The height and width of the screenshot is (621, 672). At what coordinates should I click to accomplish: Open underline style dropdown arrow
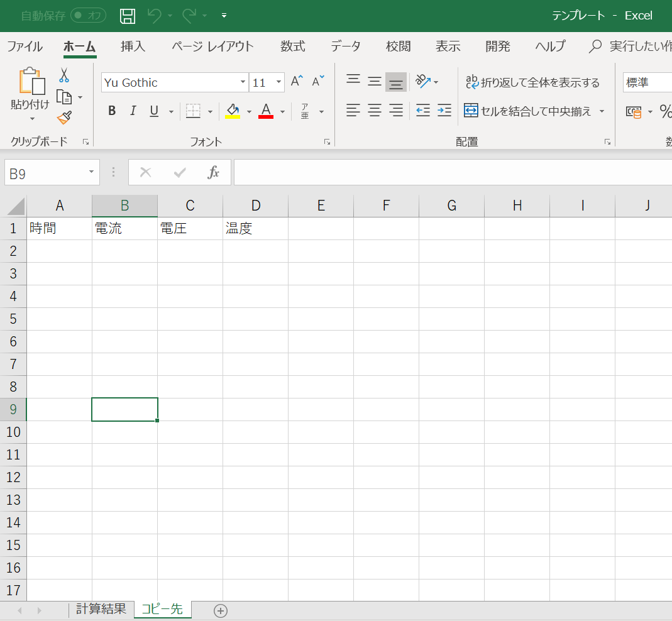pos(171,112)
